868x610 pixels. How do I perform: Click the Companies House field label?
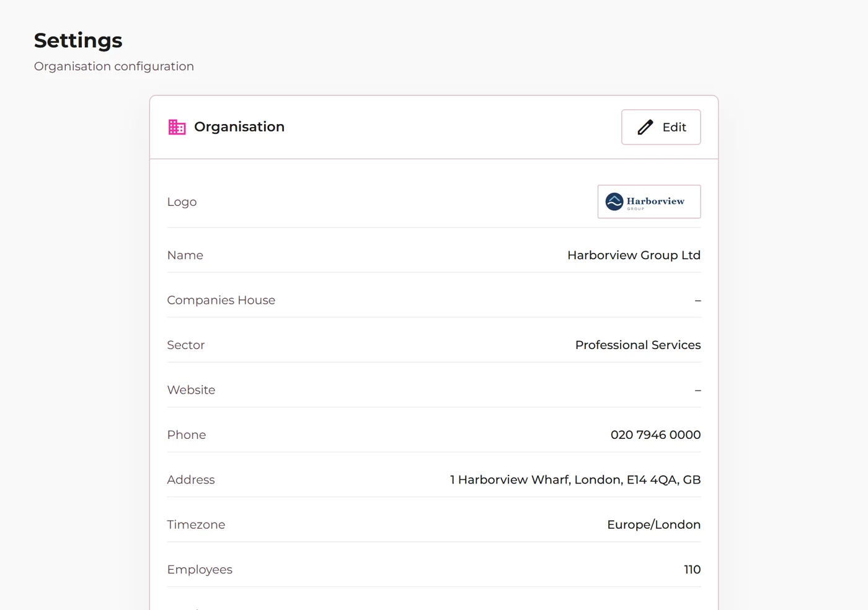221,300
